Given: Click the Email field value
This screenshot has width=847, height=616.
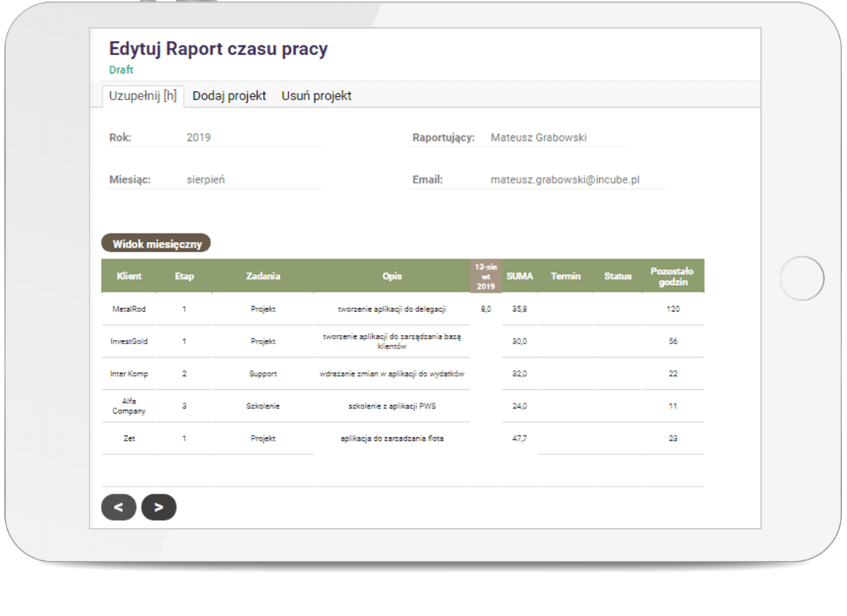Looking at the screenshot, I should tap(565, 180).
